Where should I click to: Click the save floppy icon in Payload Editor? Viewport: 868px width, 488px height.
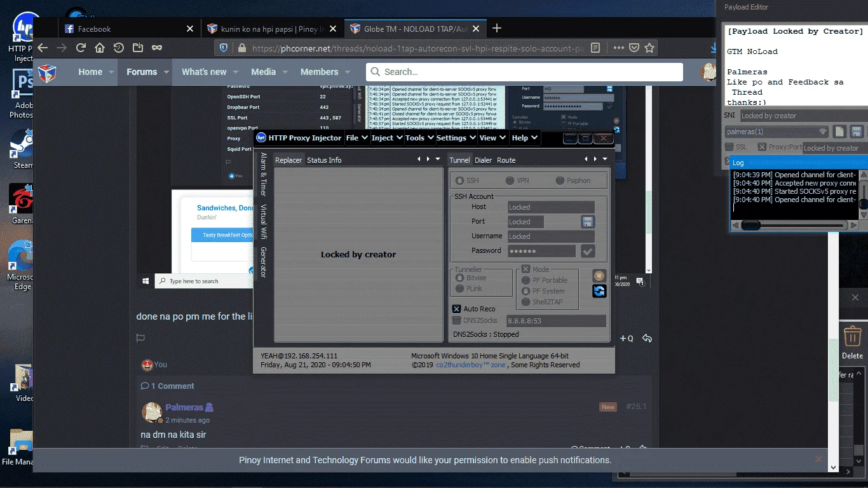point(856,132)
